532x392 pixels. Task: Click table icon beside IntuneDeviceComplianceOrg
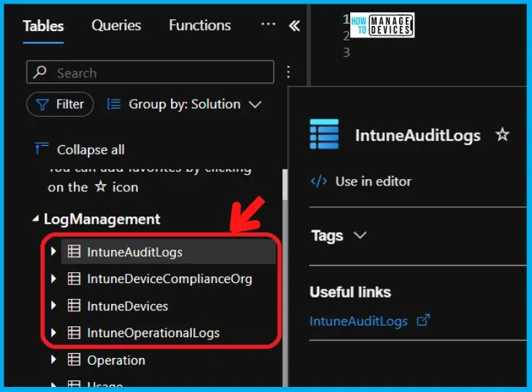pyautogui.click(x=74, y=279)
